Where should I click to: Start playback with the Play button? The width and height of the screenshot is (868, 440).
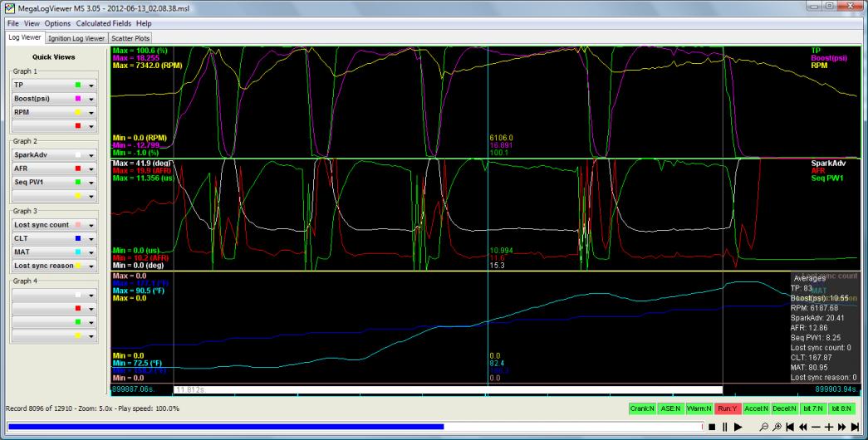pos(738,427)
